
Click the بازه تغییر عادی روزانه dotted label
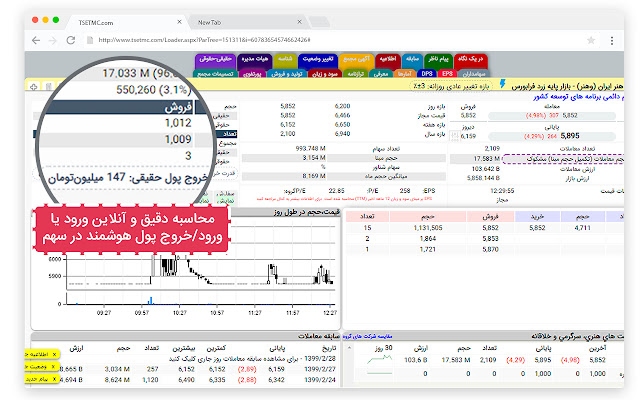click(451, 86)
